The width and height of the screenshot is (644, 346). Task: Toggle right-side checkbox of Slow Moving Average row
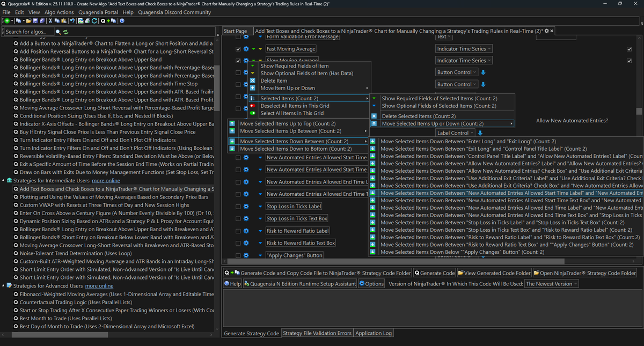(629, 61)
